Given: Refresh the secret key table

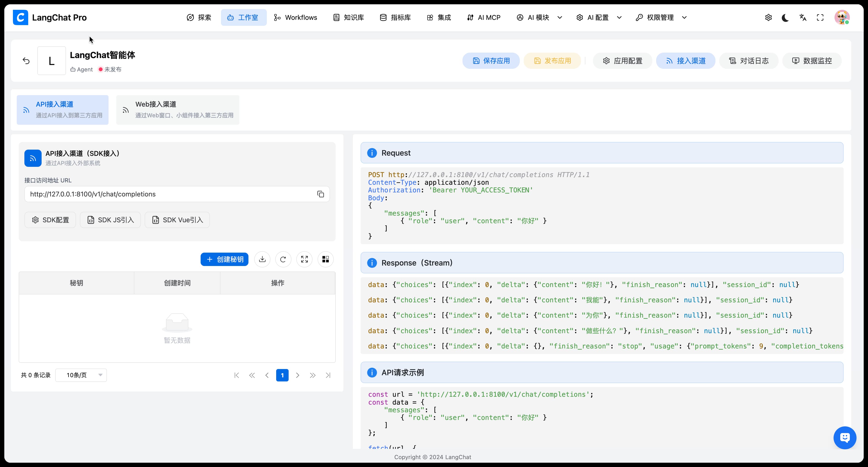Looking at the screenshot, I should (x=283, y=259).
